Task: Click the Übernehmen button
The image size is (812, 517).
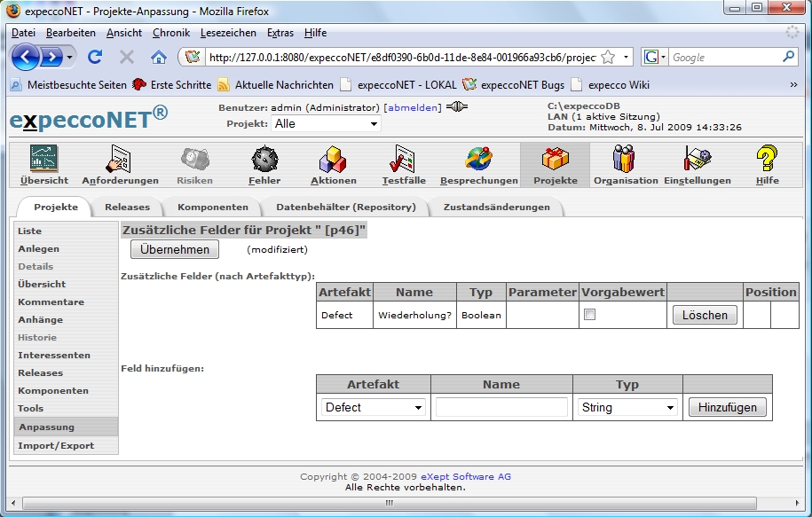Action: [x=174, y=250]
